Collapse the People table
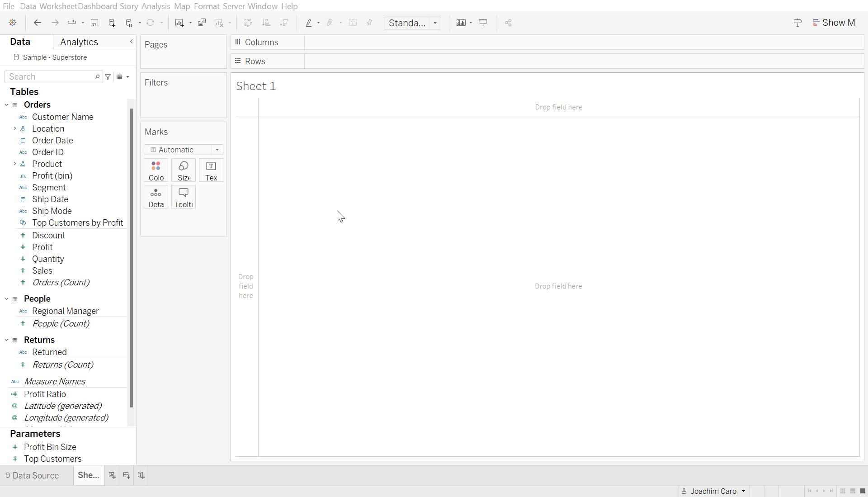Viewport: 868px width, 497px height. (6, 299)
